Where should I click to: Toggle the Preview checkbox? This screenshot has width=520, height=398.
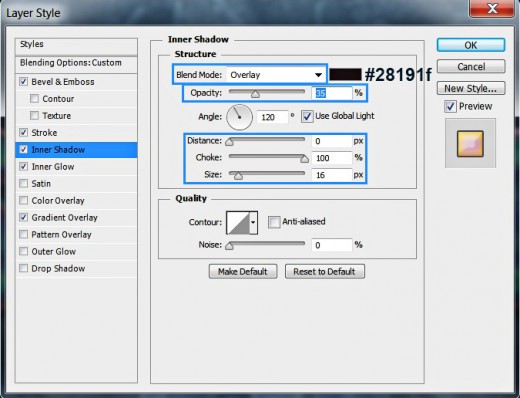(x=450, y=107)
